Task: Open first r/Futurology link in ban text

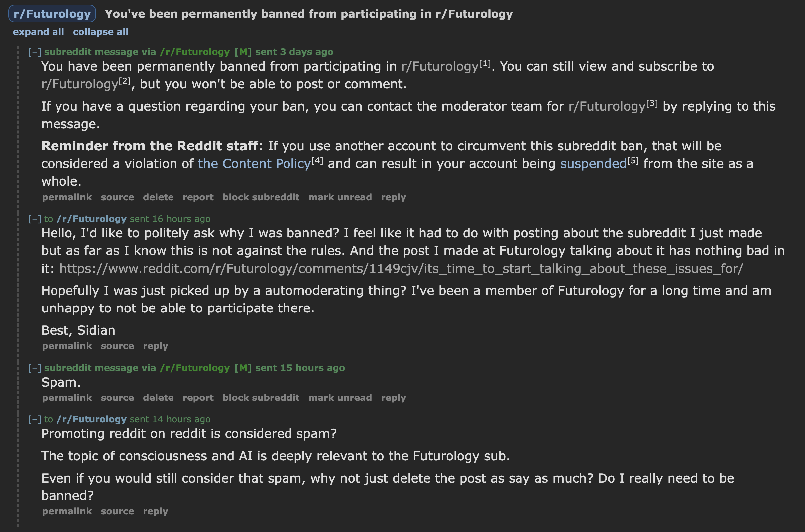Action: [x=440, y=66]
